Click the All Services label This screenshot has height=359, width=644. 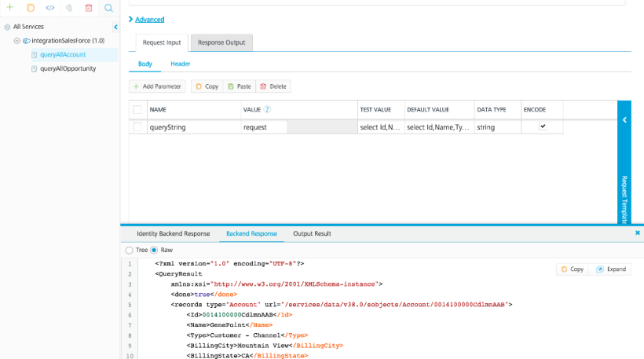coord(28,27)
